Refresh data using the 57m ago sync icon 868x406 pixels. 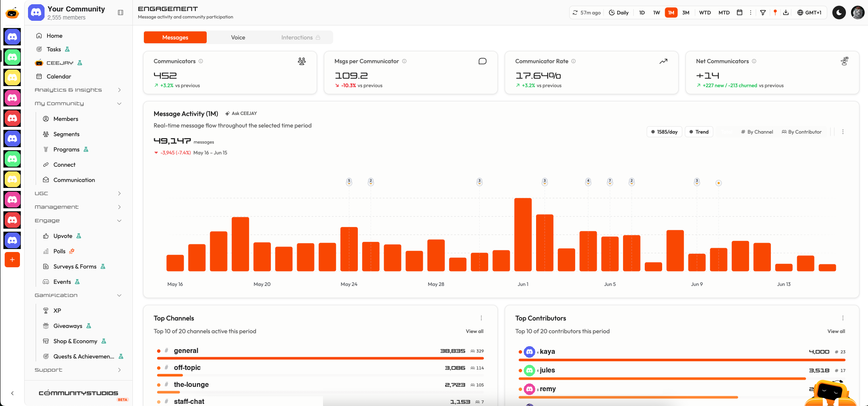click(575, 13)
